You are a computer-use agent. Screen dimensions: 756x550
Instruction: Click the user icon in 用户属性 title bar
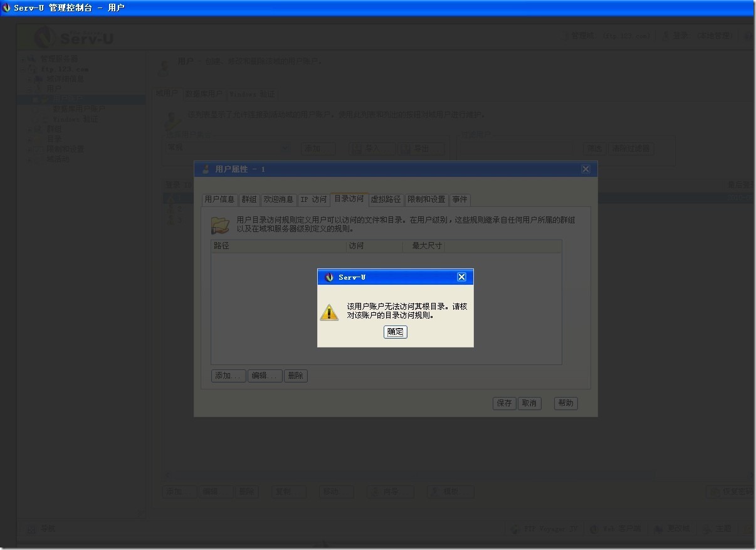tap(205, 169)
